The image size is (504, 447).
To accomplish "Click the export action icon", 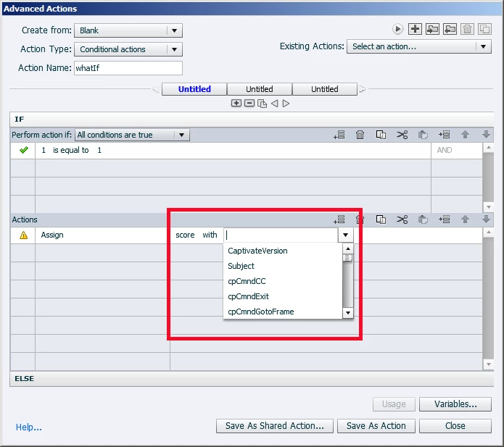I will coord(450,29).
